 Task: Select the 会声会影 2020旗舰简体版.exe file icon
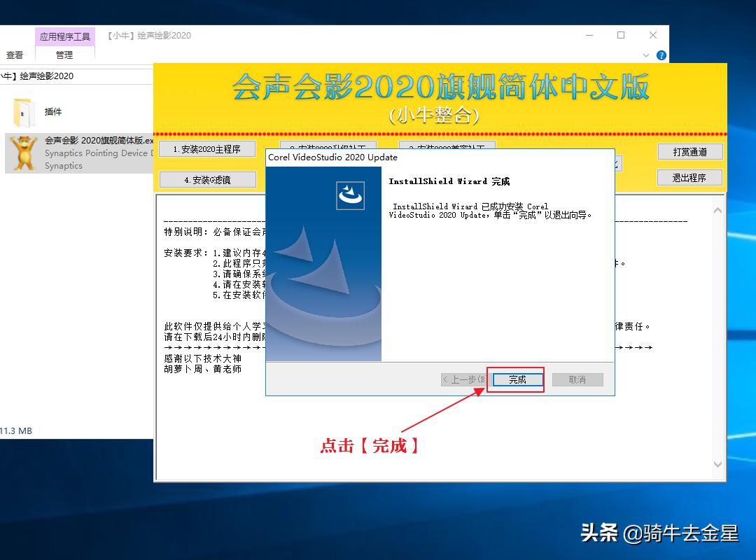click(24, 153)
